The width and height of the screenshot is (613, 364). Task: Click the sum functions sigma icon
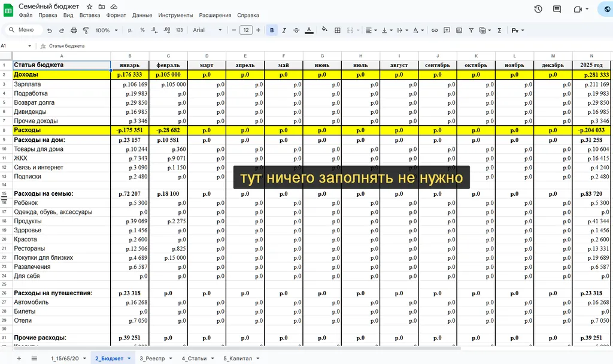coord(499,30)
